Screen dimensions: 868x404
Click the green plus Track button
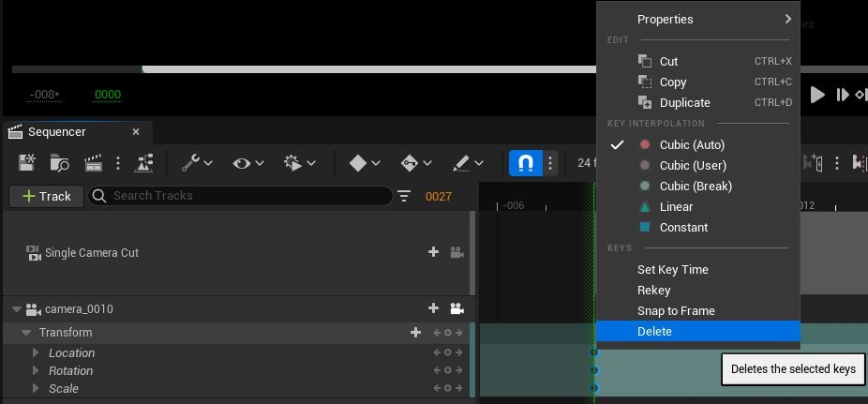pyautogui.click(x=46, y=196)
